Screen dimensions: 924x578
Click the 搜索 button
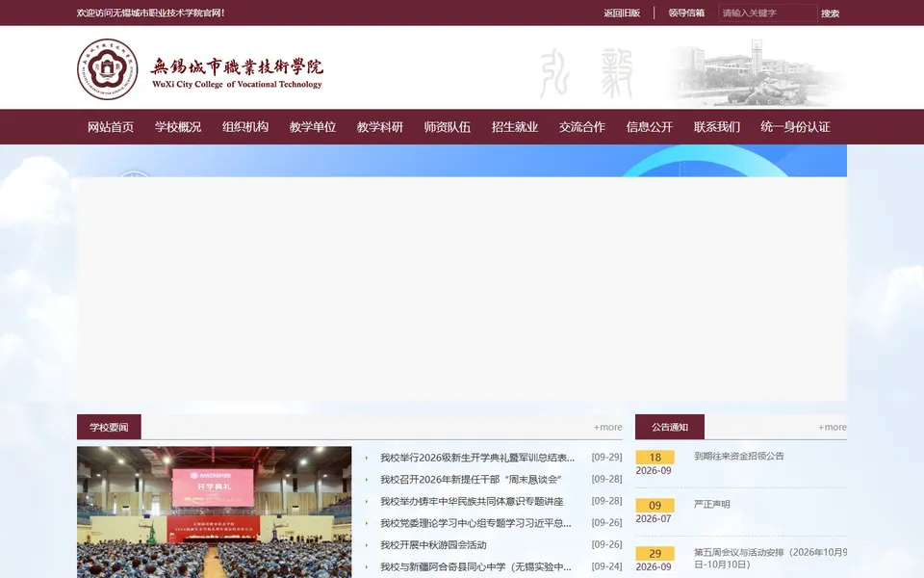coord(830,13)
